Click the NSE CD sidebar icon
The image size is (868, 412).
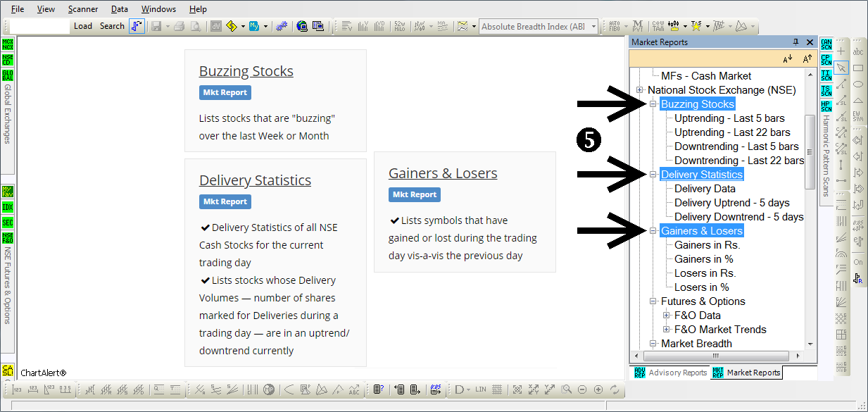[8, 60]
